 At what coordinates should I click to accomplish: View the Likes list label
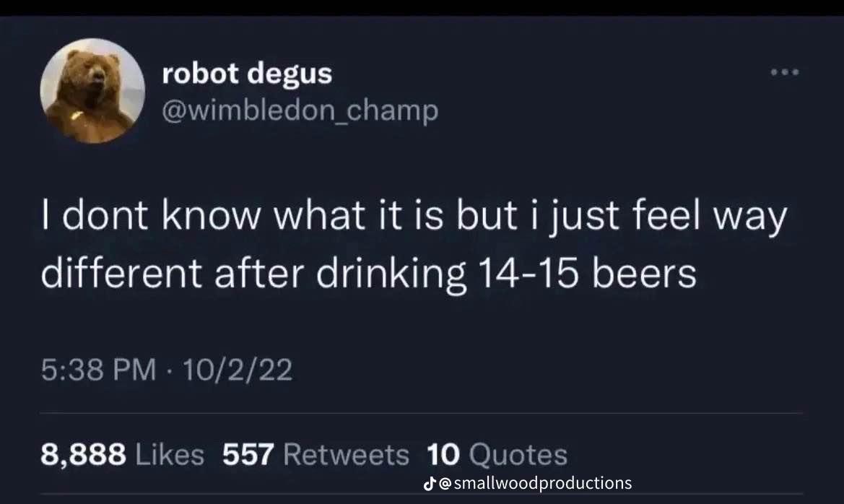tap(170, 455)
